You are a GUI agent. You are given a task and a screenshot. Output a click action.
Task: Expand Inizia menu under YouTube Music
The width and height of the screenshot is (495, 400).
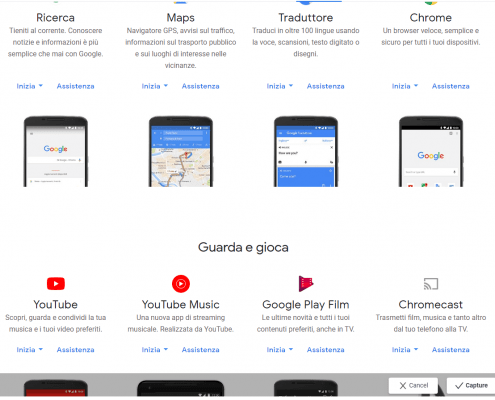click(x=155, y=350)
